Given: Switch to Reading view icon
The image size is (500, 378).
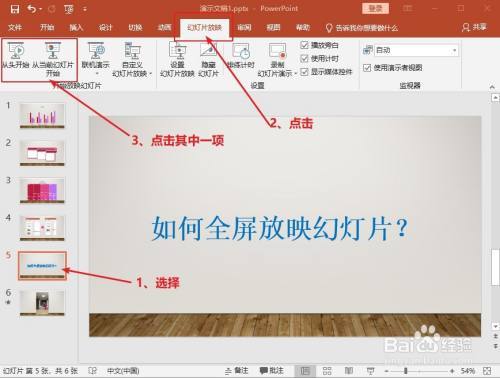Looking at the screenshot, I should [349, 371].
